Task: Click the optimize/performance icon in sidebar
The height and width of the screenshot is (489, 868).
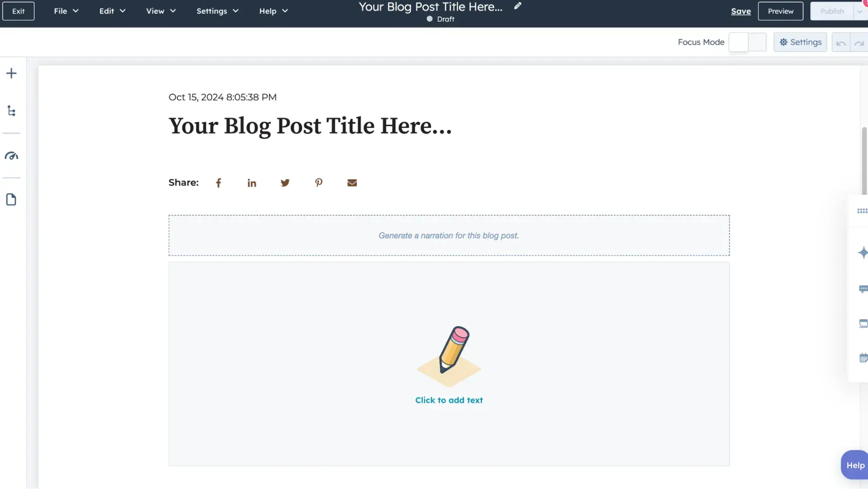Action: [x=11, y=155]
